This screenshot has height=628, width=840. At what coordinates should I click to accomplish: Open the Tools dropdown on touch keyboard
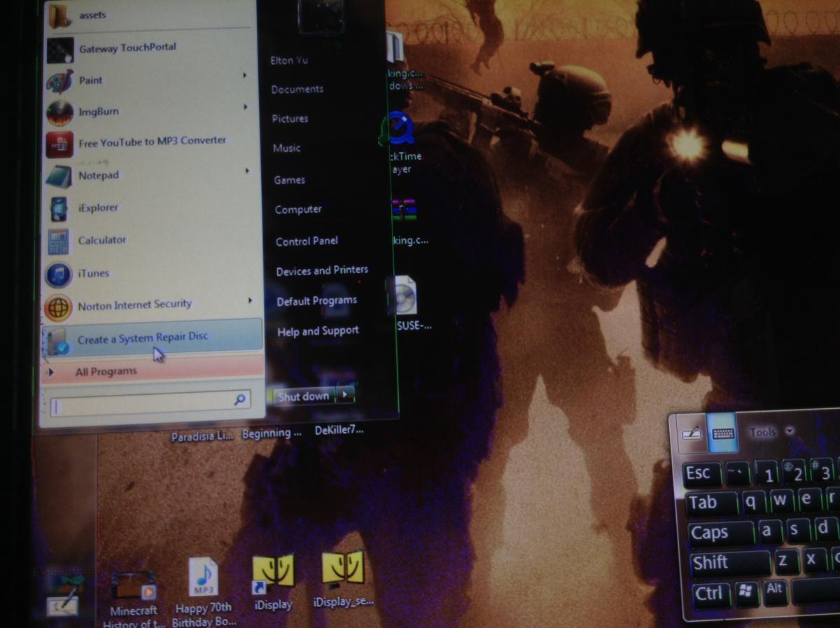pyautogui.click(x=771, y=432)
